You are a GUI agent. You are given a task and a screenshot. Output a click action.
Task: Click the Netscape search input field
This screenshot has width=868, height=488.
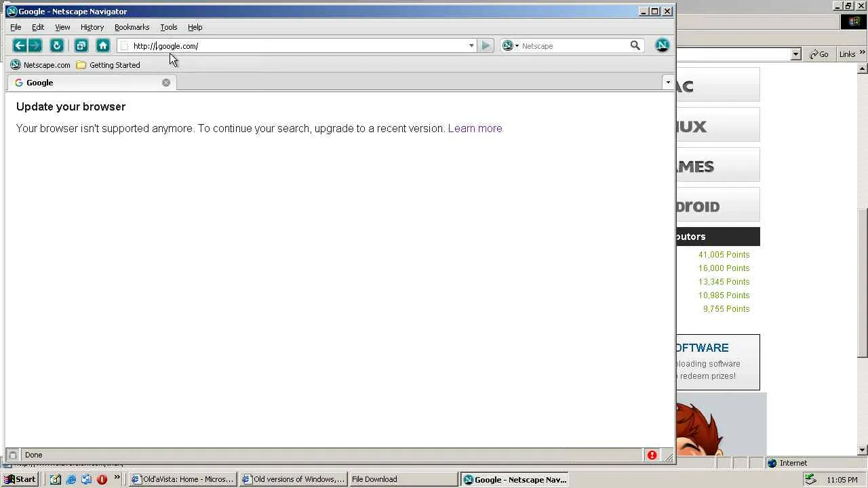pyautogui.click(x=574, y=46)
